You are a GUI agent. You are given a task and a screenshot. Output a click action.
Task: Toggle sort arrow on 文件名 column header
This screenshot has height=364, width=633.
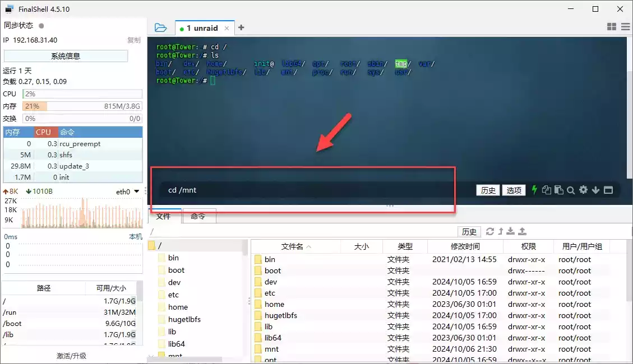309,247
